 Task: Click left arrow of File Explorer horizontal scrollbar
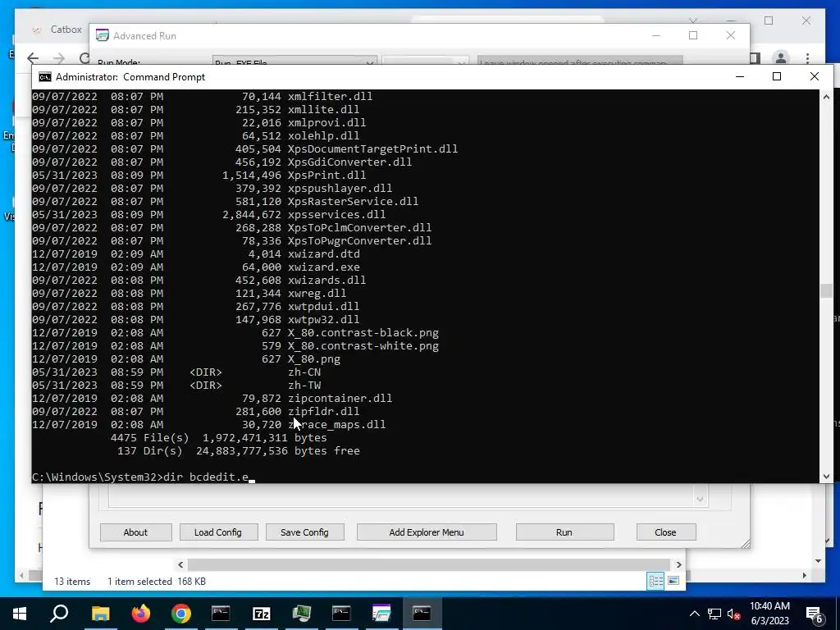tap(180, 564)
